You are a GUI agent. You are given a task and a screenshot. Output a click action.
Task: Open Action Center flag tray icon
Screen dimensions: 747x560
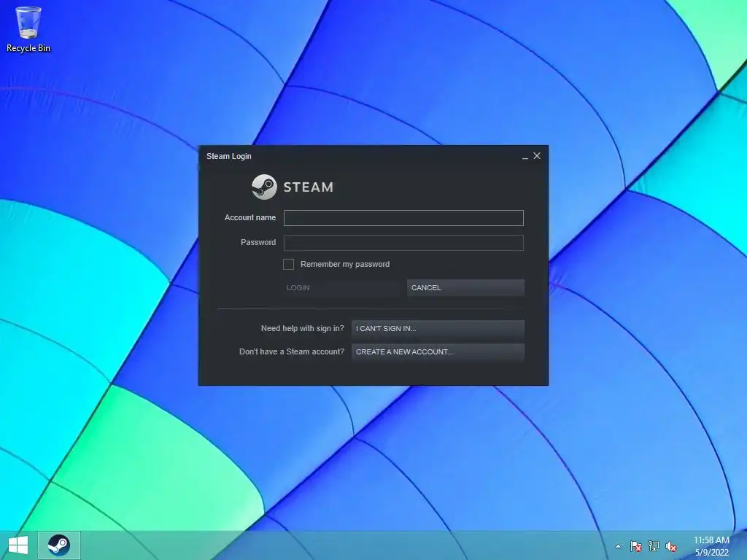pyautogui.click(x=635, y=546)
